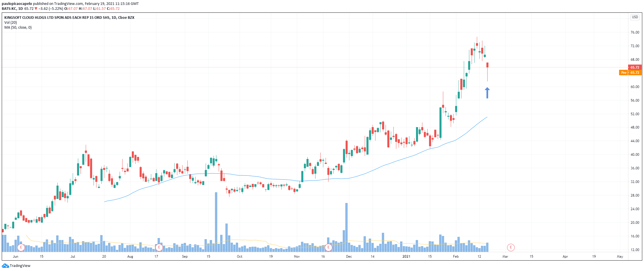Click the Apr date axis label
Screen dimensions: 644x271
[x=565, y=257]
